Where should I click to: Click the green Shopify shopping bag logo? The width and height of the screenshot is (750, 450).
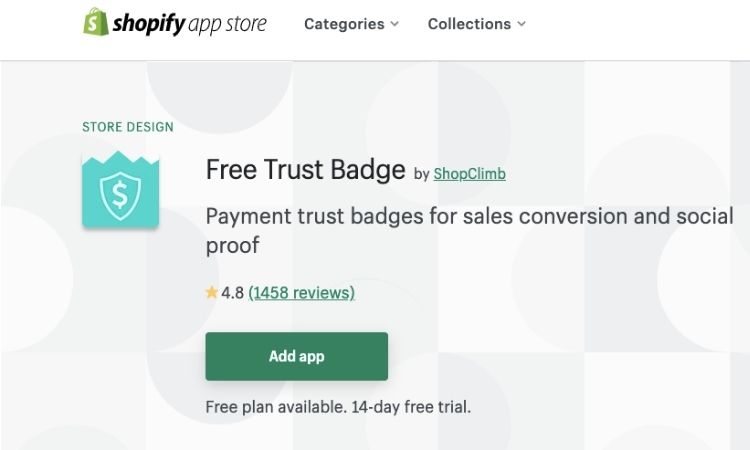(96, 22)
